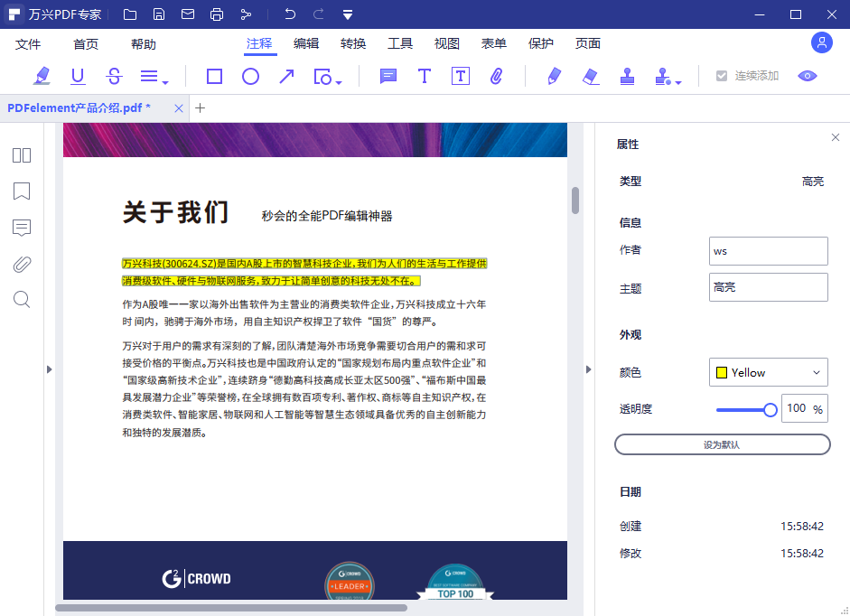The height and width of the screenshot is (616, 850).
Task: Open the page thumbnails panel
Action: pyautogui.click(x=22, y=155)
